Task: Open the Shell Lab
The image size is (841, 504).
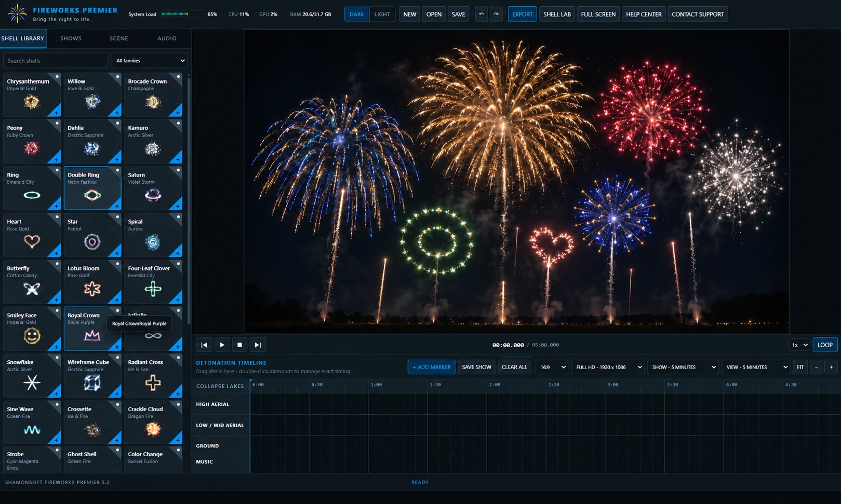Action: point(557,14)
